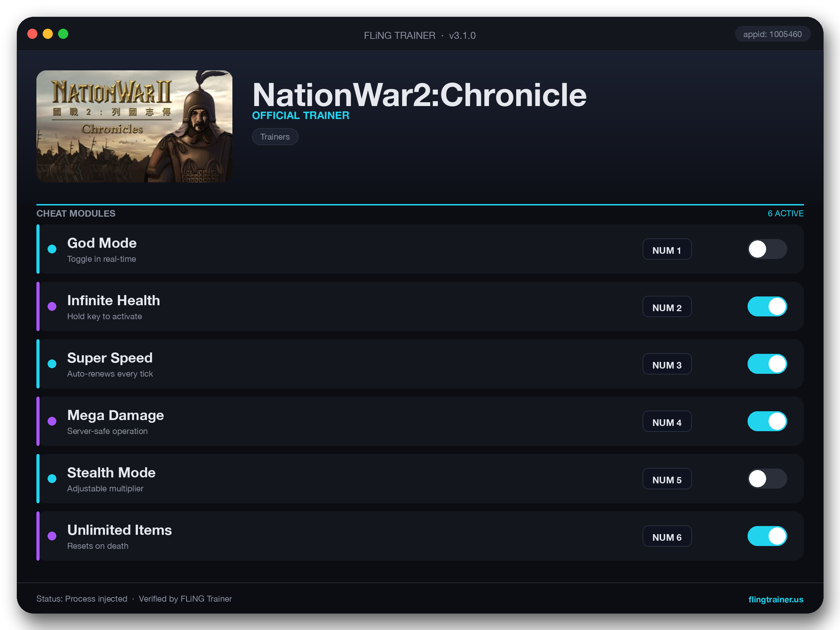The width and height of the screenshot is (840, 630).
Task: Click the NUM 5 hotkey badge
Action: point(667,479)
